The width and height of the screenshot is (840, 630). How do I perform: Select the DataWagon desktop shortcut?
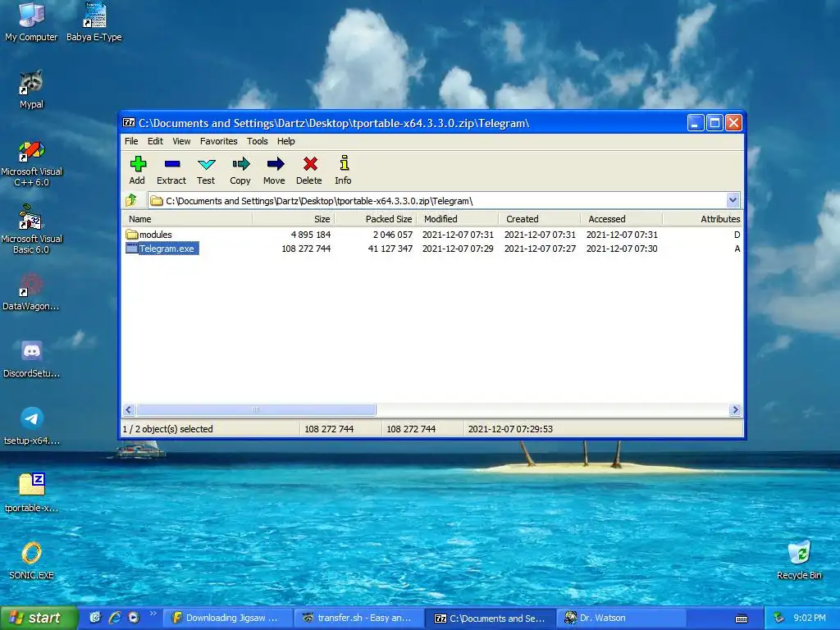[x=31, y=285]
